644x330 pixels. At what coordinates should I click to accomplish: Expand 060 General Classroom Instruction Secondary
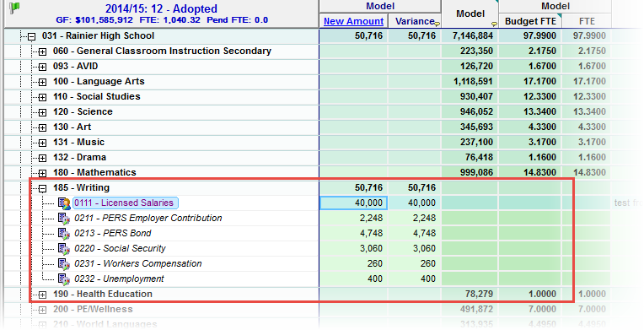(x=42, y=51)
